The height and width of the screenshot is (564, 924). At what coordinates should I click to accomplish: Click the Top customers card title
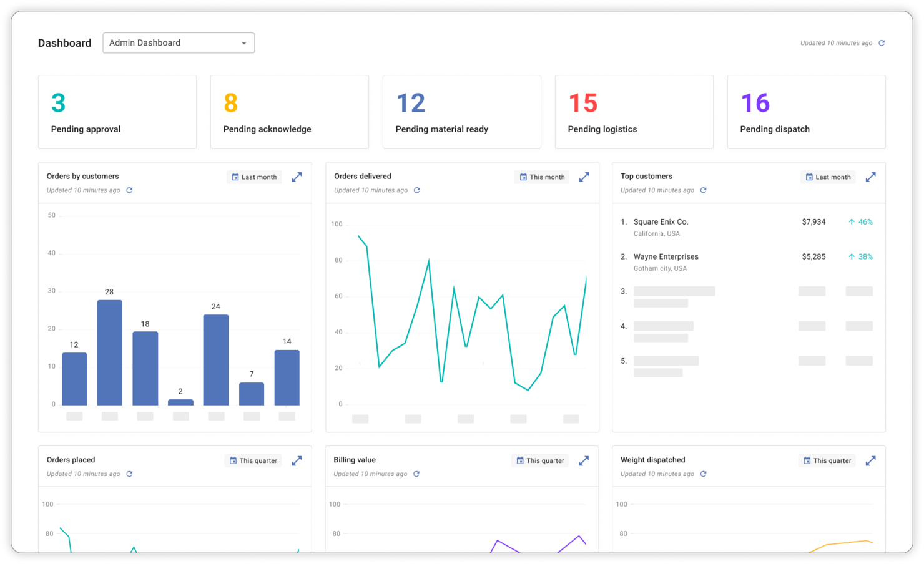pos(647,177)
